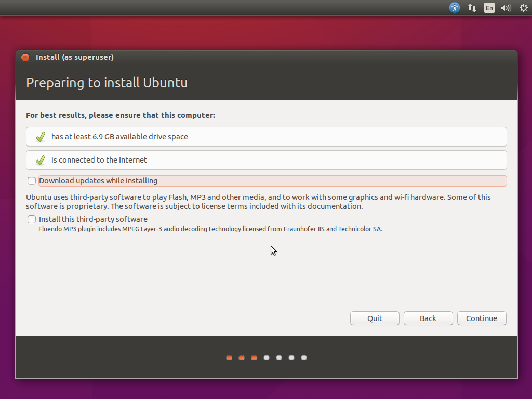
Task: Open the volume icon in the system tray
Action: (x=506, y=8)
